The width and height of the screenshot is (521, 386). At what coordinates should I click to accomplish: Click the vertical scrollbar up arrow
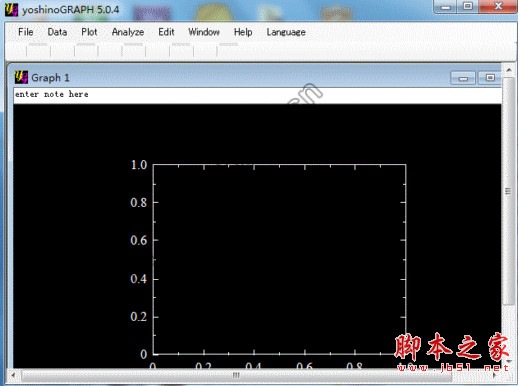point(508,70)
